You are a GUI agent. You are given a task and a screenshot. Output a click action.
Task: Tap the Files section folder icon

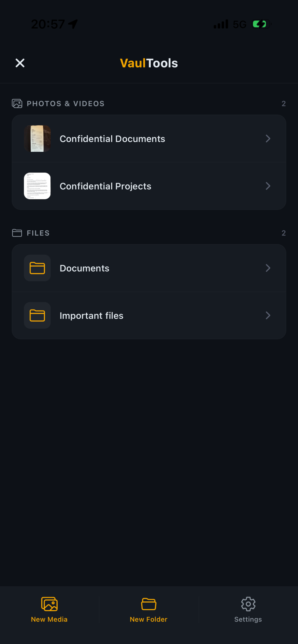pos(17,233)
